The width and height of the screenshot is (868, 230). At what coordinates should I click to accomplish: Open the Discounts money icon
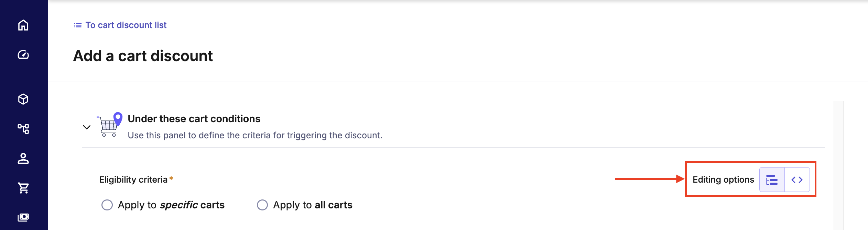pos(23,217)
